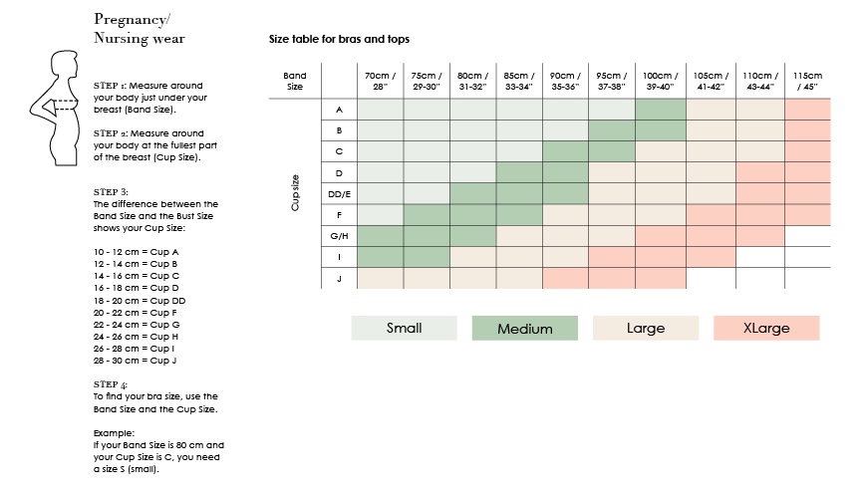Click the beige Large legend swatch
The width and height of the screenshot is (868, 498).
(645, 328)
